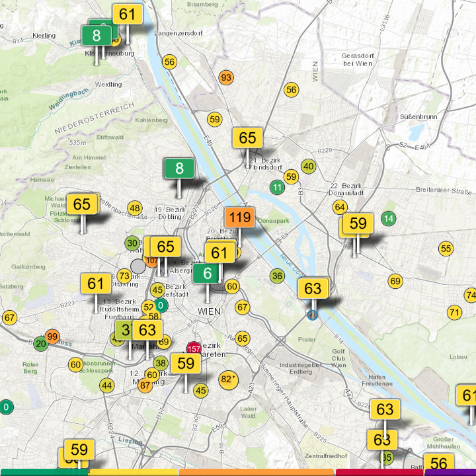Select the green 8 flag near Döbling
The width and height of the screenshot is (476, 476).
(179, 167)
